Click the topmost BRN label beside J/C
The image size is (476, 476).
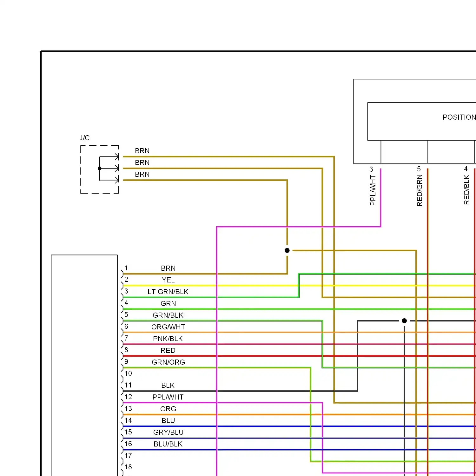142,151
